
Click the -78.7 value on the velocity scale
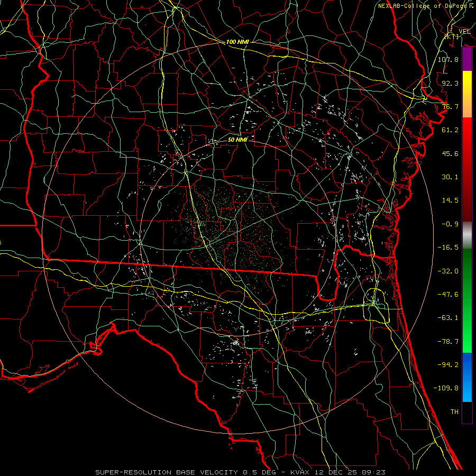[448, 342]
